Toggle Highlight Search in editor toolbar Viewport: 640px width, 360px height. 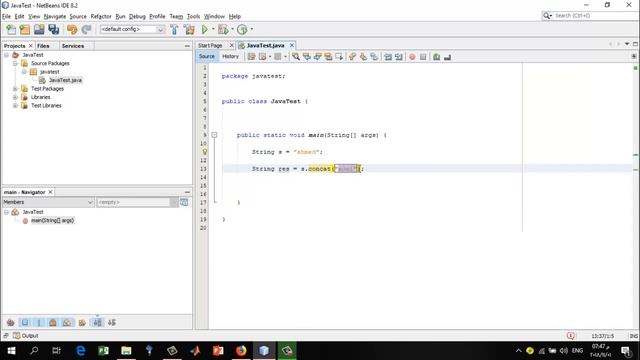(329, 57)
